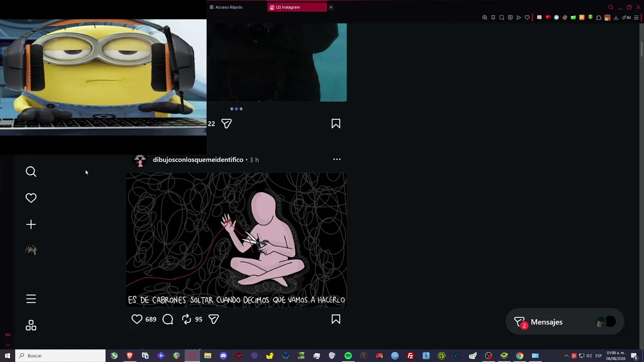Image resolution: width=644 pixels, height=362 pixels.
Task: Open Discord from the taskbar
Action: pyautogui.click(x=223, y=356)
